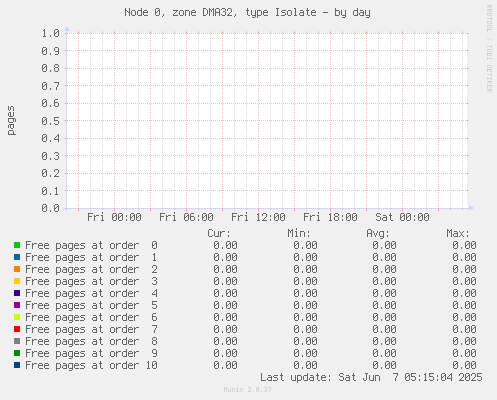Select 'Free pages at order 2' legend label
497x400 pixels.
point(91,270)
